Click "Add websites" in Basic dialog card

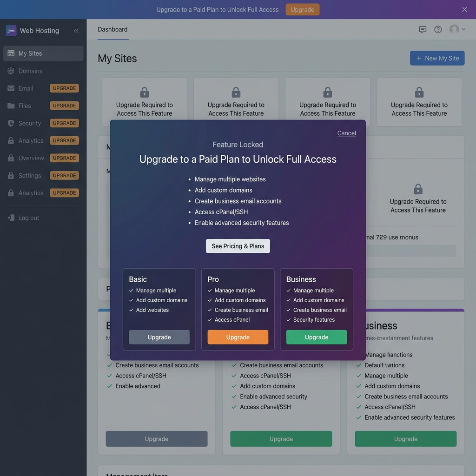tap(152, 310)
